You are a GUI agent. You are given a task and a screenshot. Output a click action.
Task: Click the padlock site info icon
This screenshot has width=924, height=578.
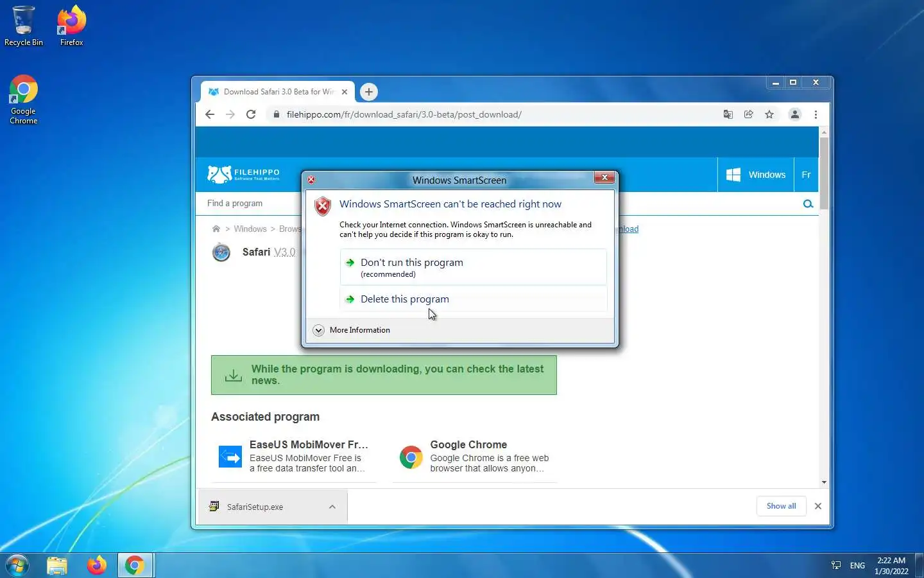point(277,114)
